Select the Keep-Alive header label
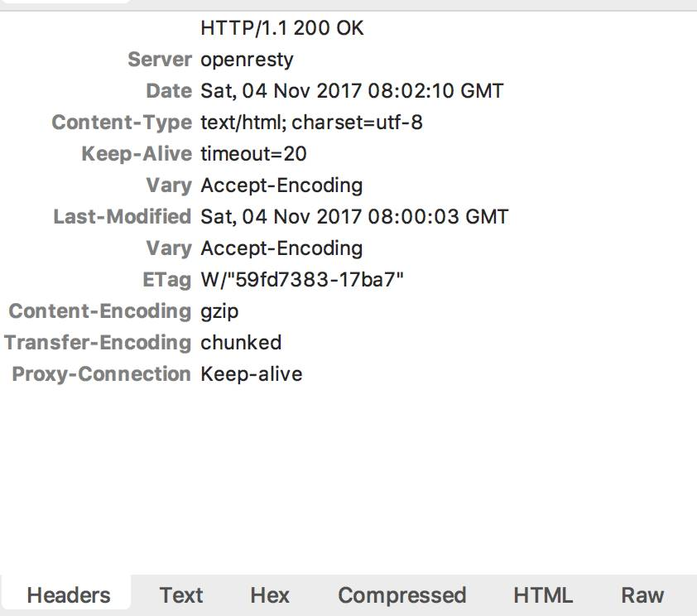 click(137, 154)
